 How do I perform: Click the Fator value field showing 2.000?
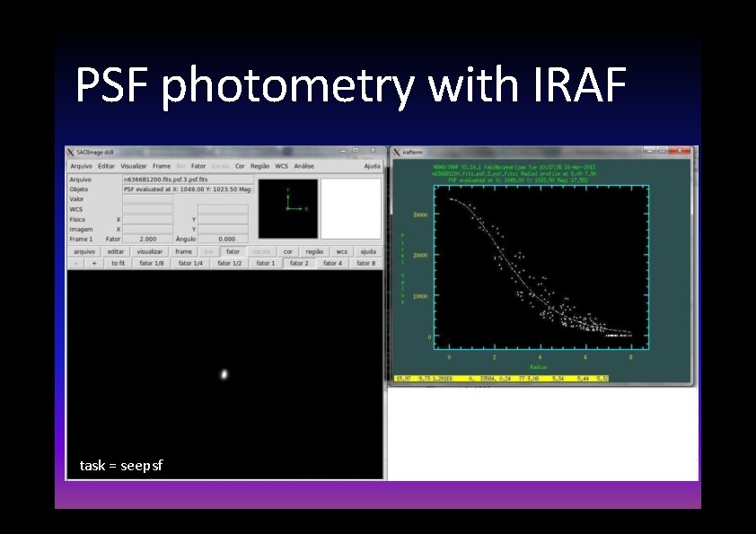click(x=147, y=239)
